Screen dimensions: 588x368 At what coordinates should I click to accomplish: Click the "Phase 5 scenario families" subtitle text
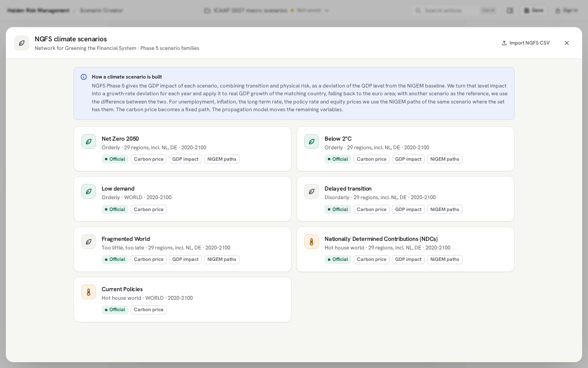pos(170,48)
